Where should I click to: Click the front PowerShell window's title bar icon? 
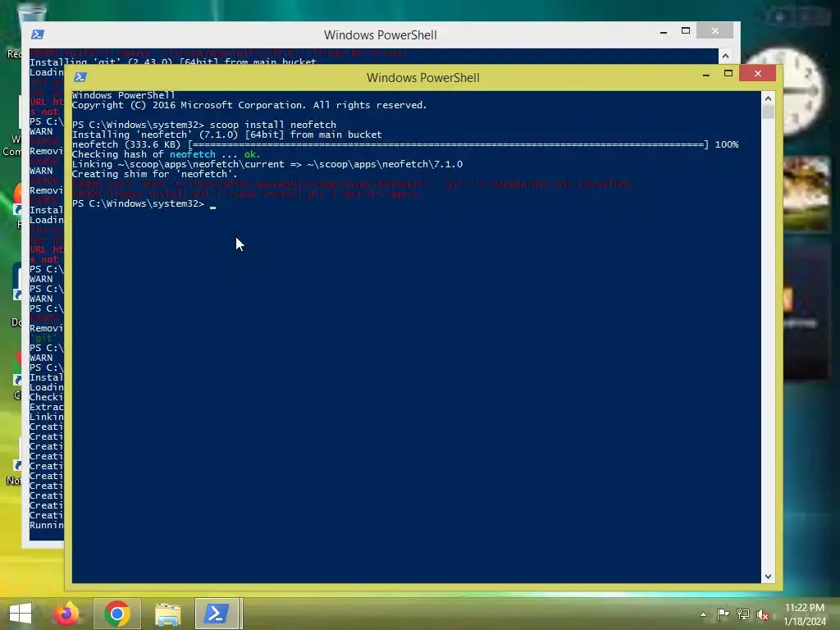80,77
